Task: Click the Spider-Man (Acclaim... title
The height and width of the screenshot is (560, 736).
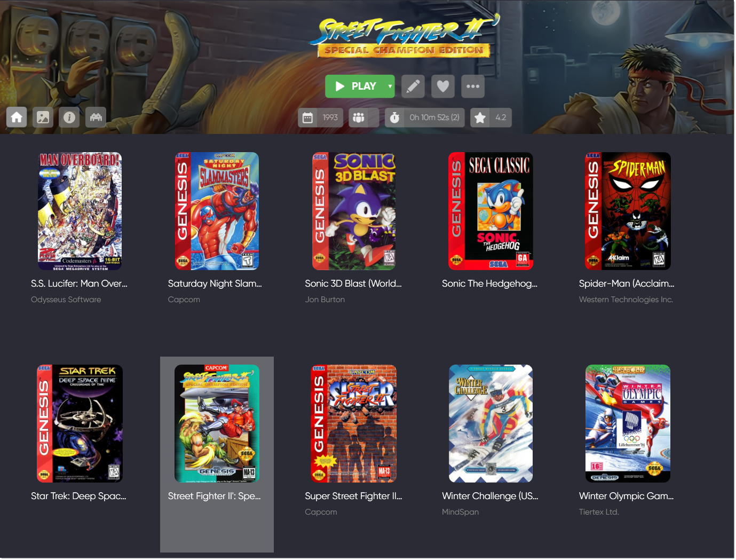Action: 627,283
